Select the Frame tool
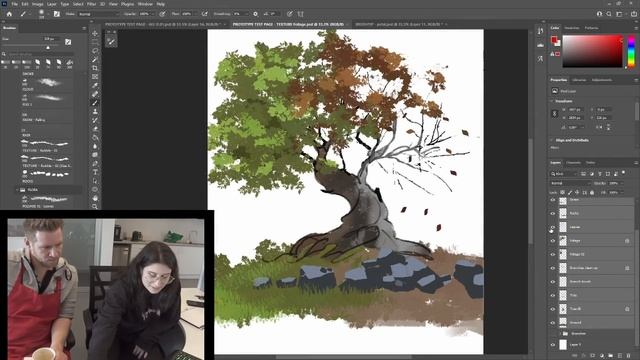This screenshot has height=360, width=640. [x=95, y=77]
